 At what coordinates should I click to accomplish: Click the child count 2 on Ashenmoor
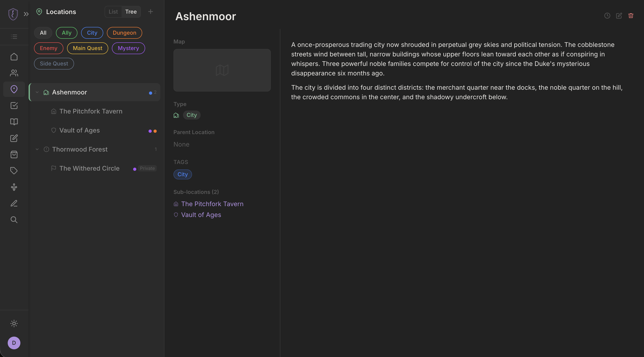(155, 92)
